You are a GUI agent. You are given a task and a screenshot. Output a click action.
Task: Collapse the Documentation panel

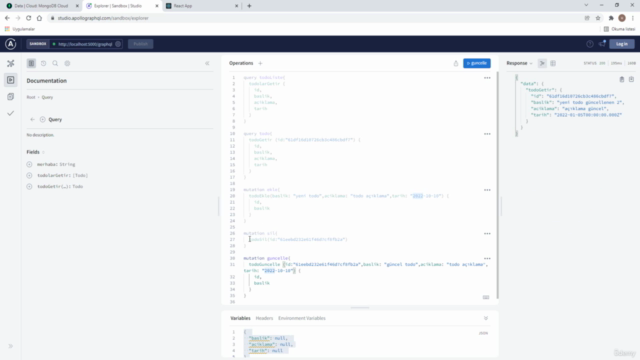pyautogui.click(x=207, y=63)
